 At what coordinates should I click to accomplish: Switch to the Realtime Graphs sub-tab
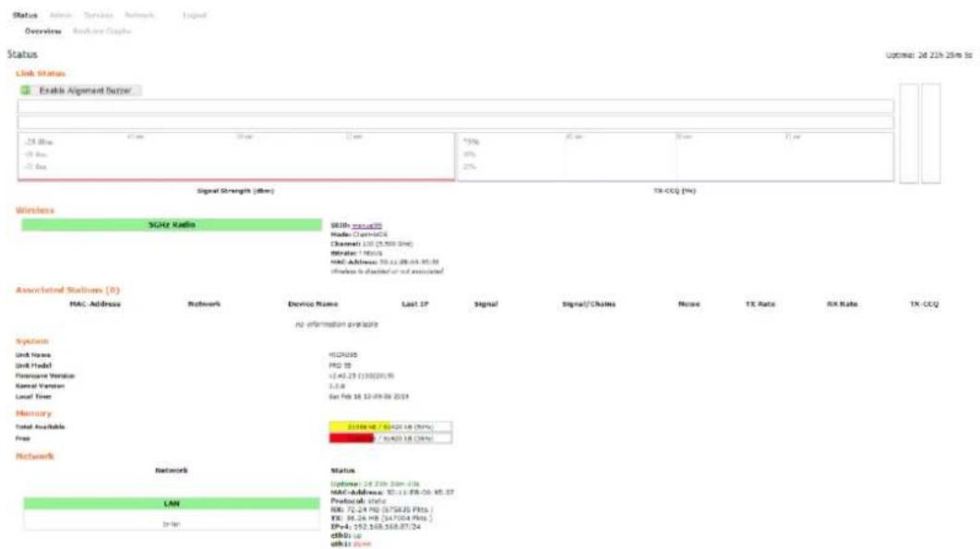click(x=102, y=31)
